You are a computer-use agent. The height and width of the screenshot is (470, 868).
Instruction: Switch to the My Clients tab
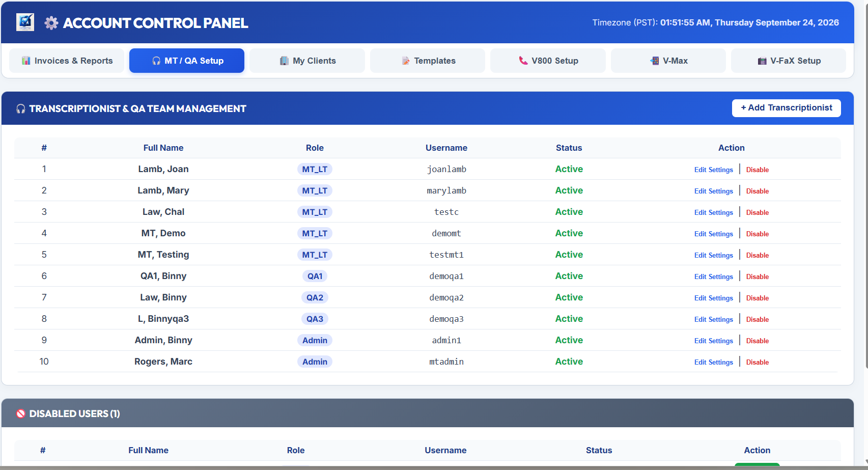click(307, 61)
